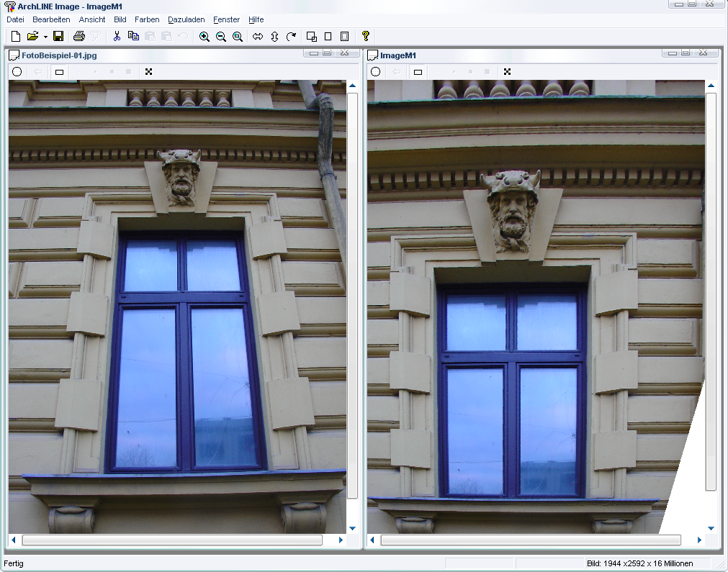Click scroll-left arrow in ImageM1 window
Viewport: 728px width, 572px height.
[x=372, y=540]
